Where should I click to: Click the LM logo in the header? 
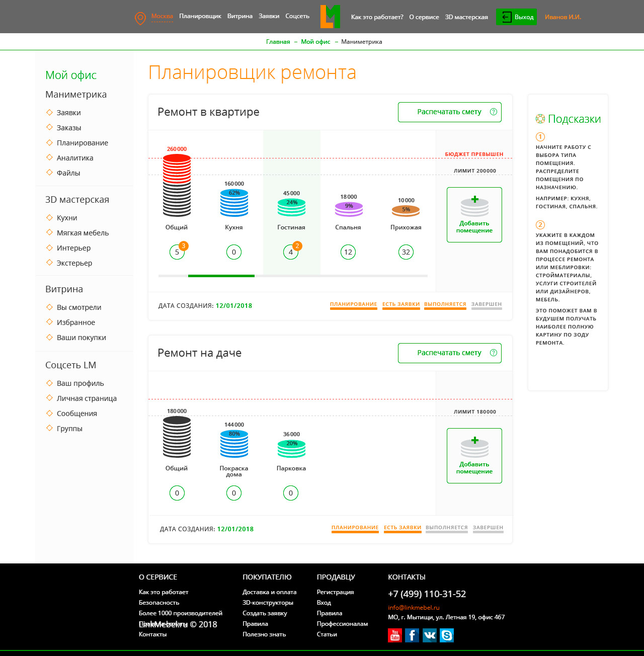tap(330, 17)
